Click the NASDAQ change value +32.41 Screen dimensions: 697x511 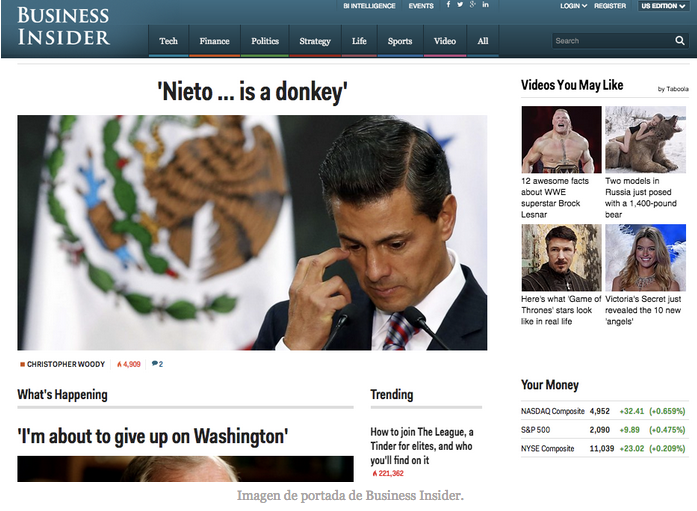click(x=632, y=411)
